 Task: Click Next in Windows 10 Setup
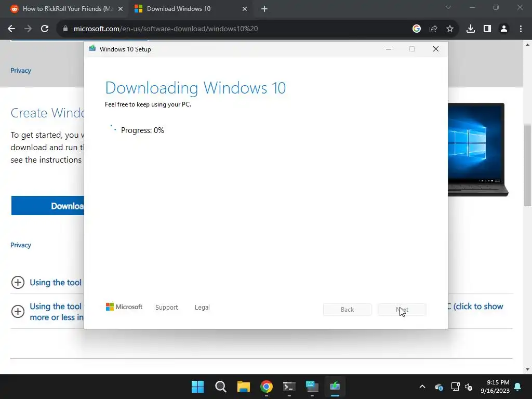click(x=402, y=310)
